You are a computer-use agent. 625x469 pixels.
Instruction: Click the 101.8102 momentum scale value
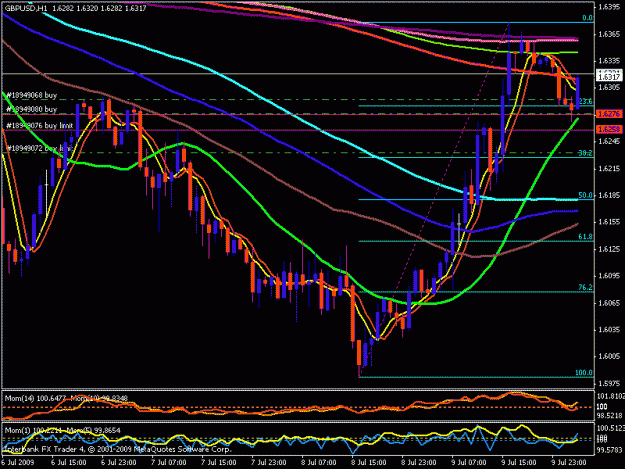click(x=610, y=396)
